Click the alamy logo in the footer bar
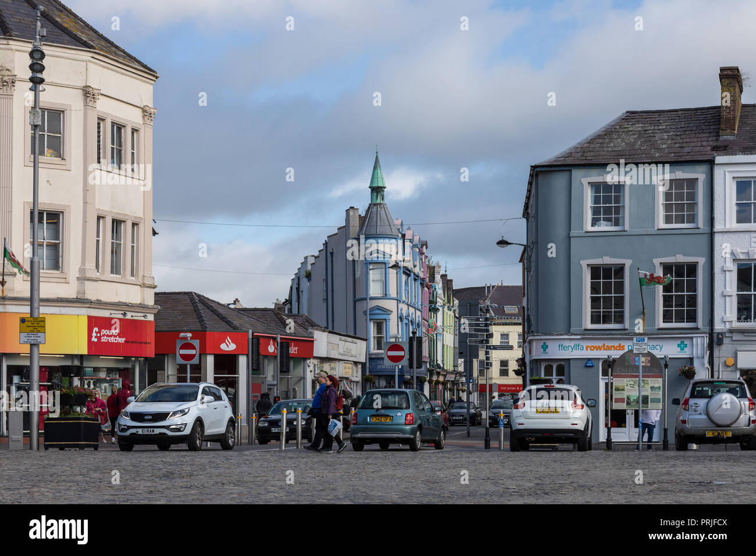Viewport: 756px width, 556px height. [x=59, y=530]
